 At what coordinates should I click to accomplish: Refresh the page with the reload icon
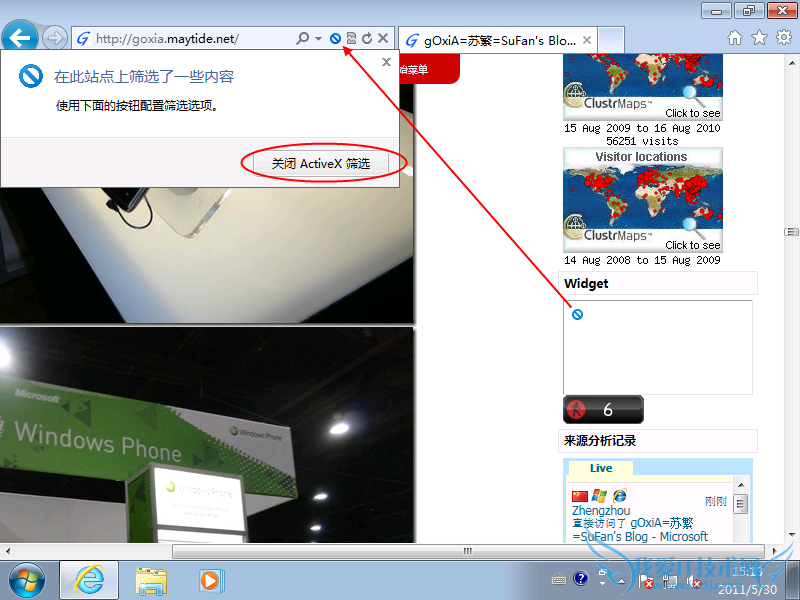coord(367,38)
